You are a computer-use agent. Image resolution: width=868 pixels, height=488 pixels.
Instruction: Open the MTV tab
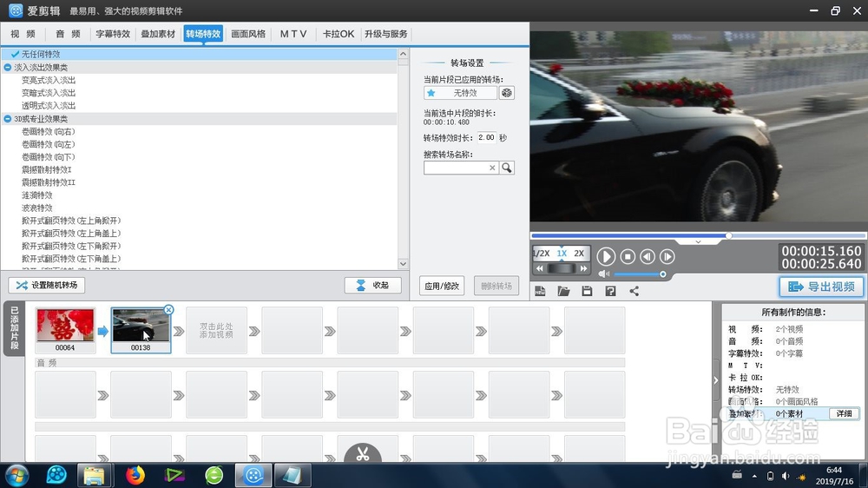tap(293, 34)
